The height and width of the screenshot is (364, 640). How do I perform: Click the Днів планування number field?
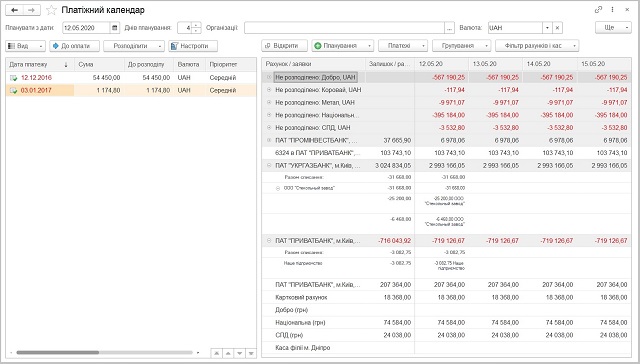click(184, 28)
